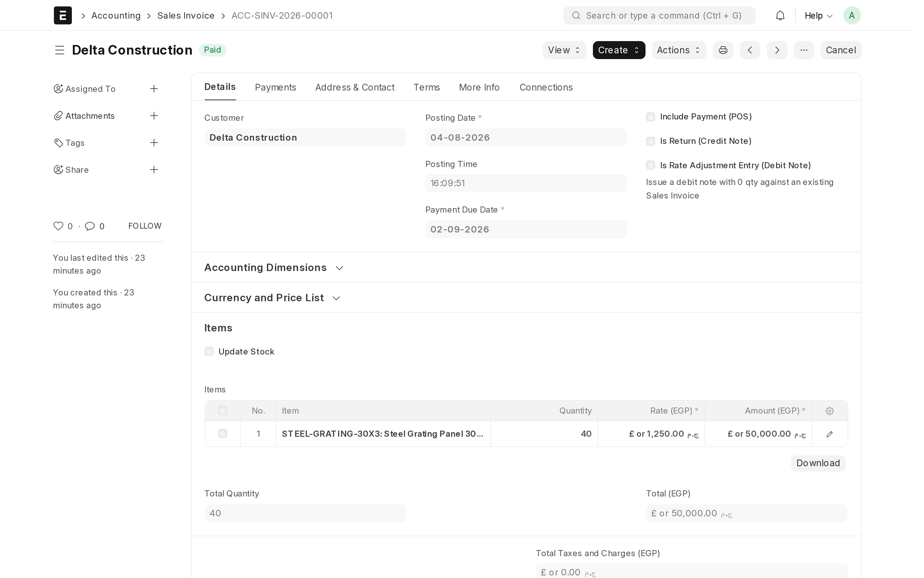Image resolution: width=924 pixels, height=578 pixels.
Task: Follow this document
Action: click(145, 226)
